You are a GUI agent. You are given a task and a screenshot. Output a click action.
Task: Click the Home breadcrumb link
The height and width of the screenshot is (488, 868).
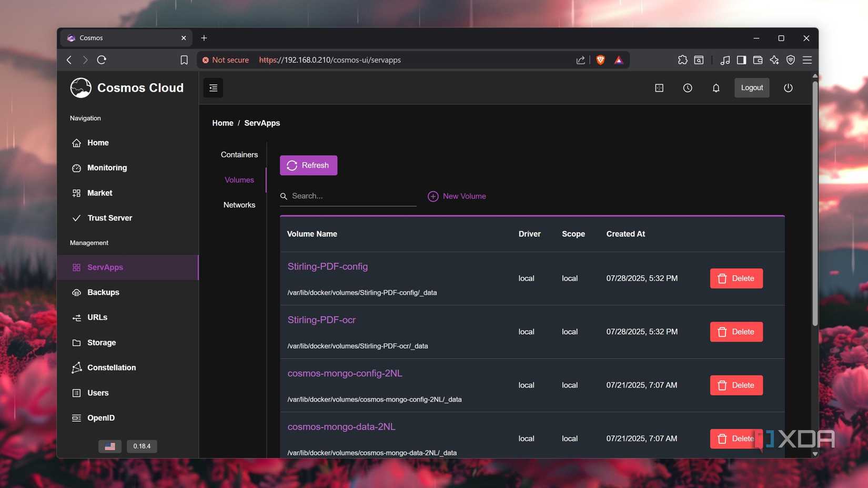click(x=223, y=123)
